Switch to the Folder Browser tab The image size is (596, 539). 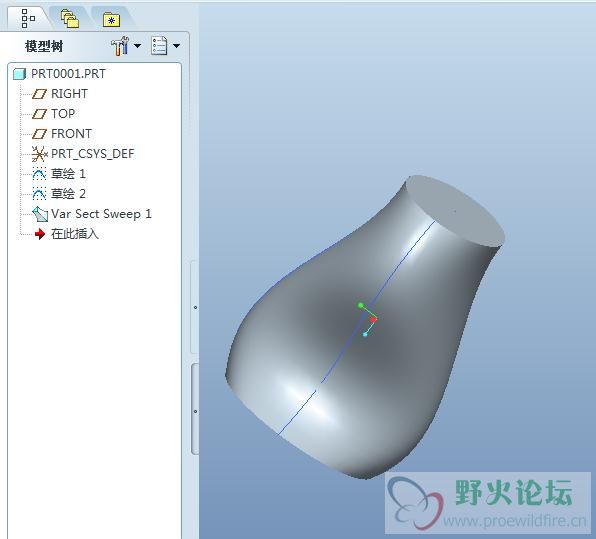[70, 19]
